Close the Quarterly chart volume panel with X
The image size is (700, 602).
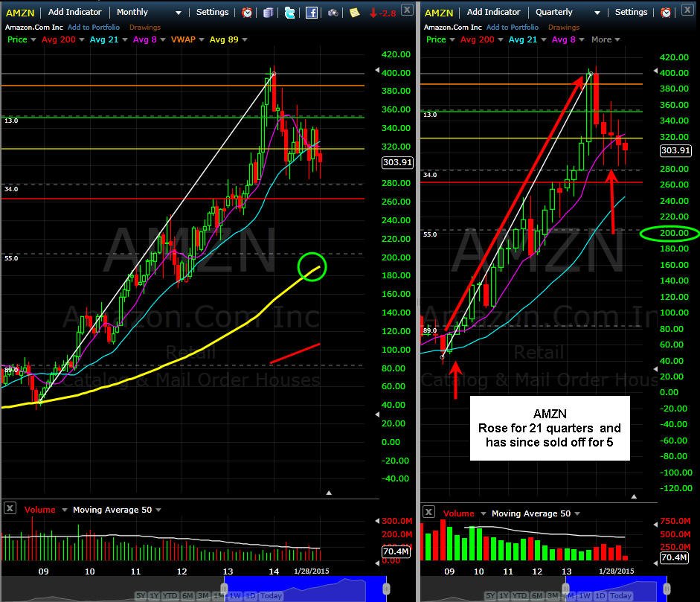[x=428, y=512]
